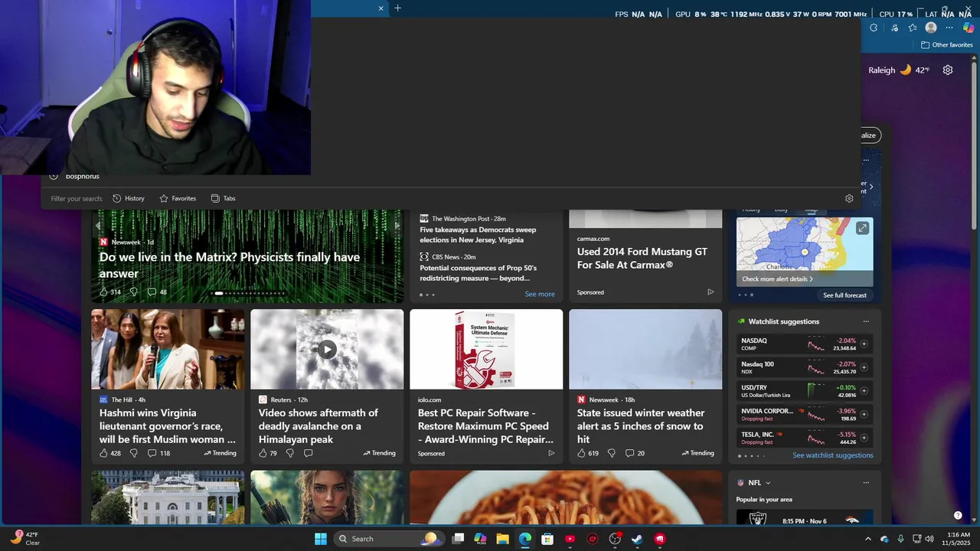This screenshot has width=980, height=551.
Task: Dislike the winter weather alert story
Action: (611, 453)
